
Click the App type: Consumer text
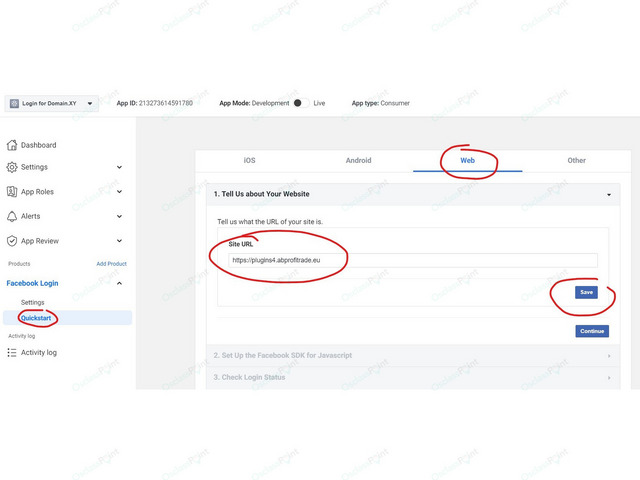[x=381, y=103]
